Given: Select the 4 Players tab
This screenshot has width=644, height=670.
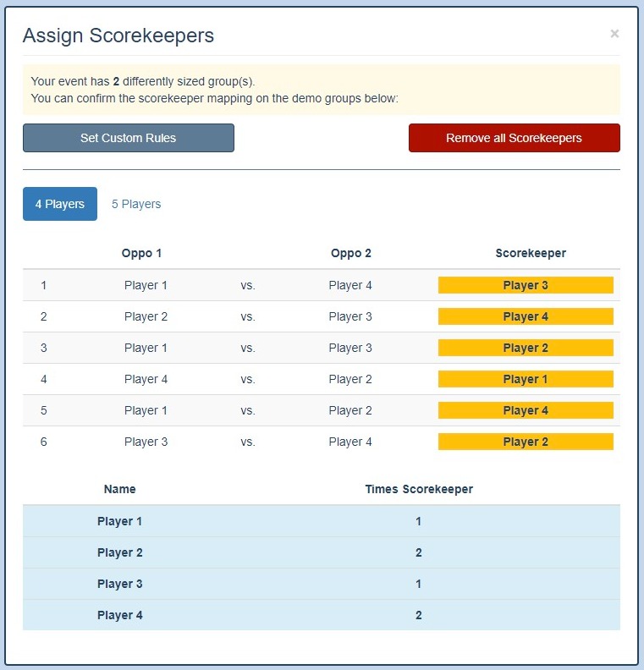Looking at the screenshot, I should [x=60, y=204].
